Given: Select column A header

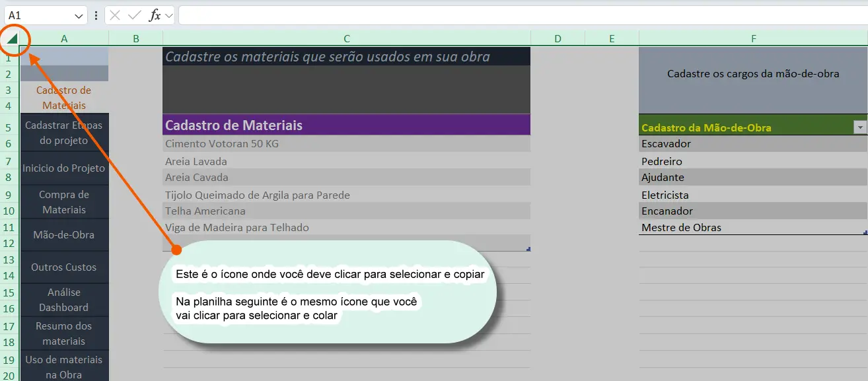Looking at the screenshot, I should click(x=64, y=39).
